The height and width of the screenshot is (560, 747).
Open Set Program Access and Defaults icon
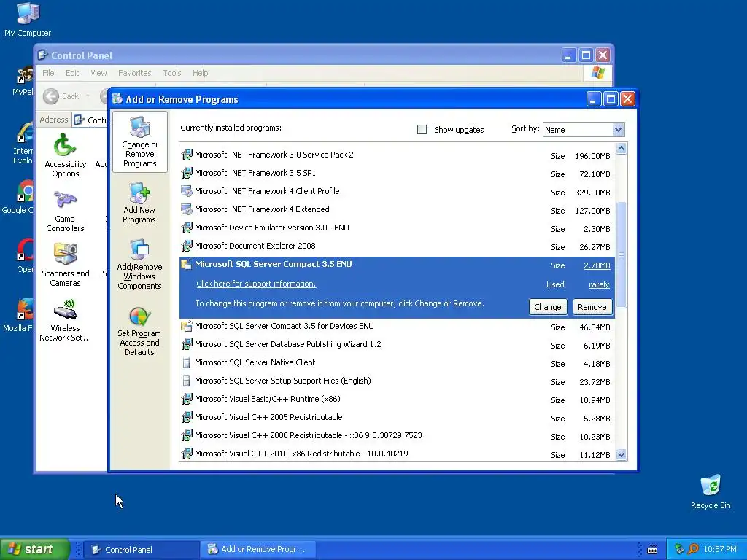139,332
